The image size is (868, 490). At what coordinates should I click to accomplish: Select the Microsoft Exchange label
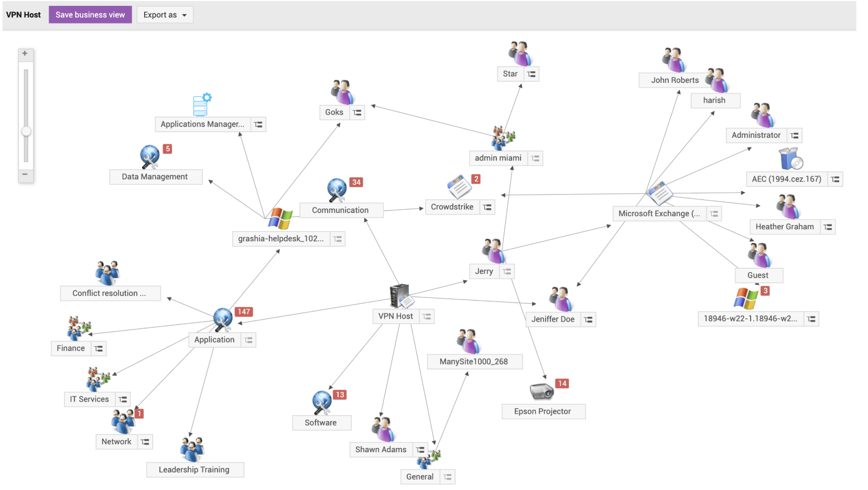click(x=659, y=214)
